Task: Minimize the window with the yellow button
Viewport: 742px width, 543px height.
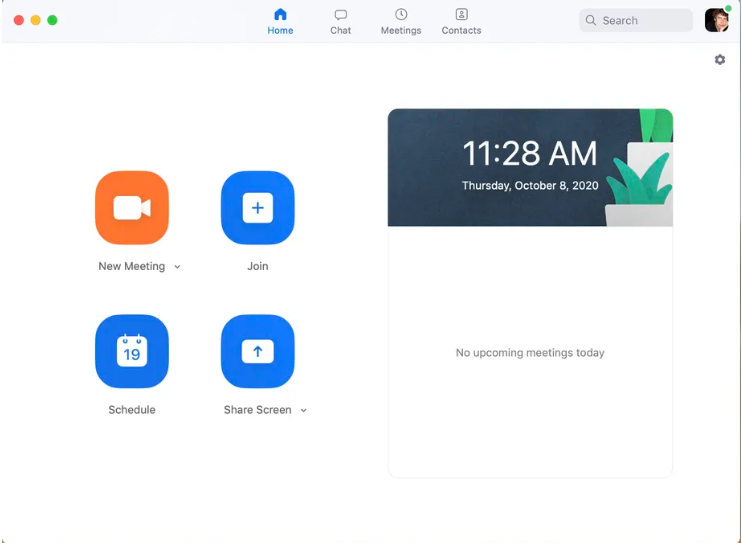Action: point(36,20)
